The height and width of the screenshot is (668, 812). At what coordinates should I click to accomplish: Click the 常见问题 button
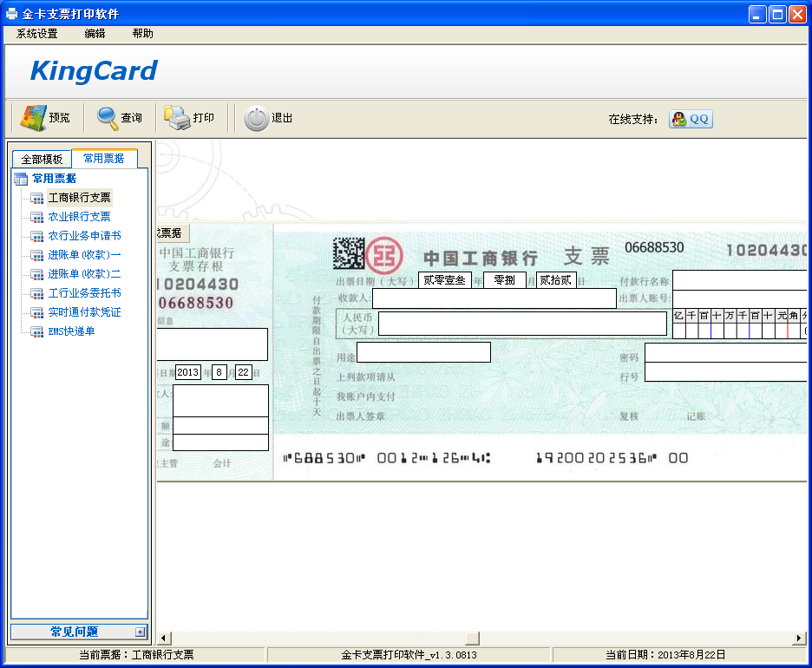tap(74, 632)
